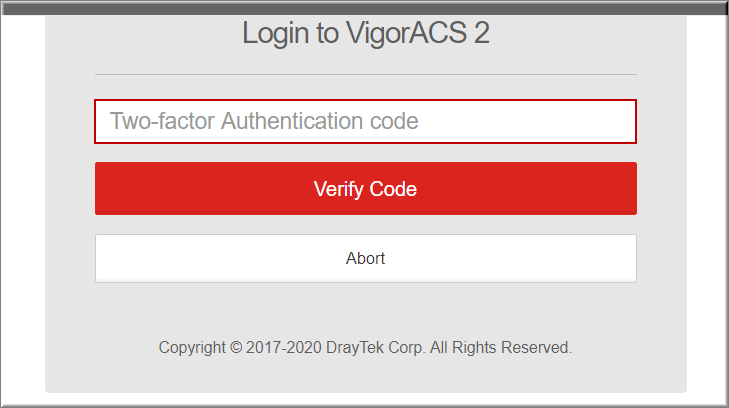This screenshot has width=729, height=408.
Task: Click the number 2 in the heading
Action: click(482, 33)
